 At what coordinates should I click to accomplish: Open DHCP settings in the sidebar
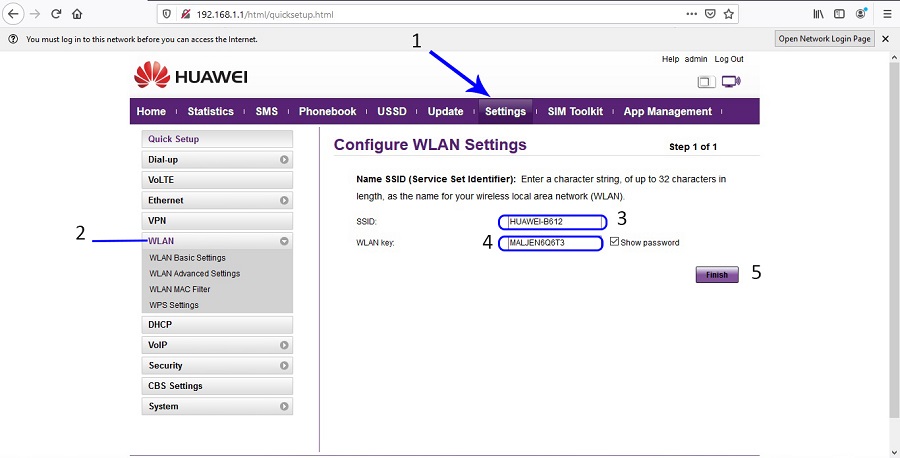point(217,324)
